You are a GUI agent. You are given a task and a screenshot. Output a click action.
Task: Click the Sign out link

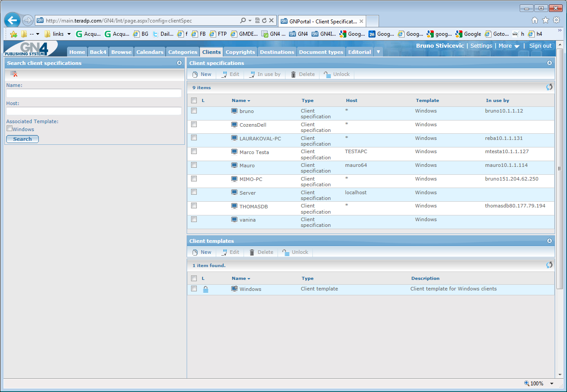541,46
